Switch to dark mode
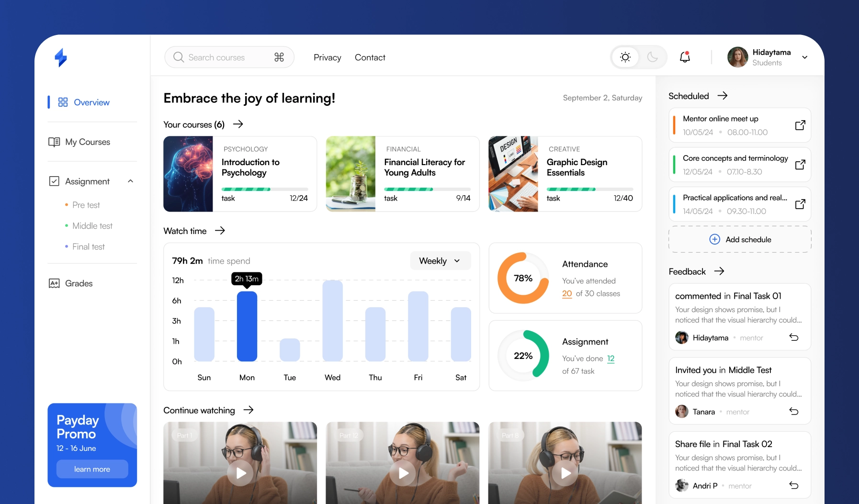Screen dimensions: 859x504 click(653, 57)
